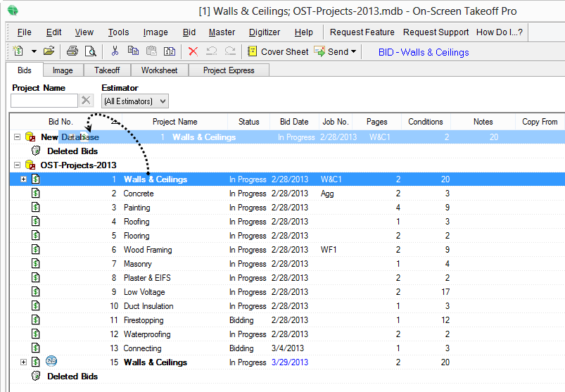Open the Estimator (All Estimators) dropdown
This screenshot has height=392, width=565.
click(135, 101)
